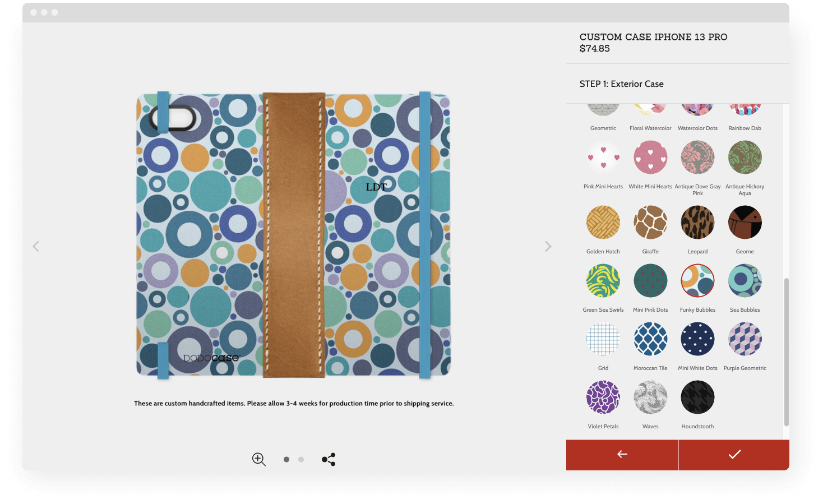
Task: Choose the Violet Petals swatch
Action: tap(603, 397)
